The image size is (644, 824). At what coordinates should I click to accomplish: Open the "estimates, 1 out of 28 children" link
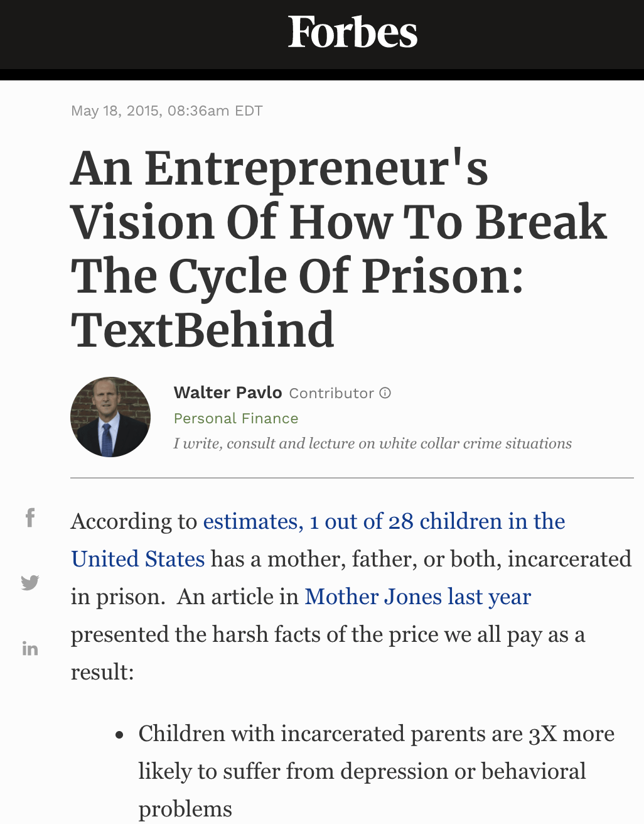click(384, 521)
